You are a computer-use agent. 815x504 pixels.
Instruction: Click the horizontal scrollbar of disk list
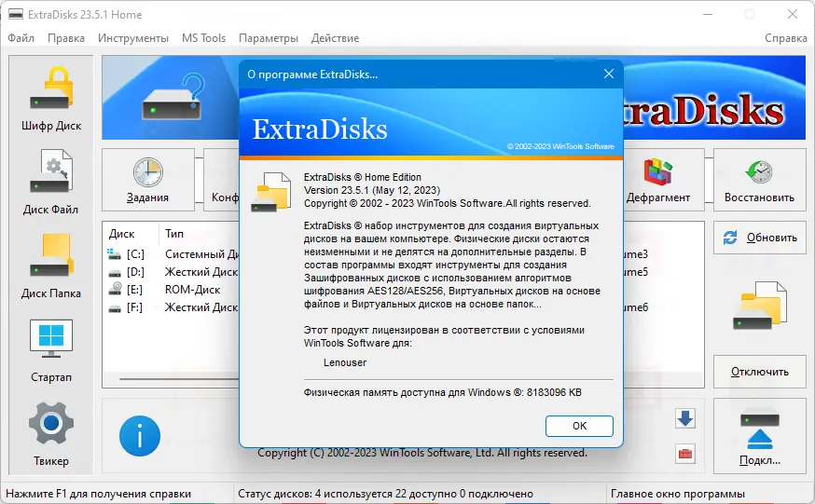click(x=179, y=379)
